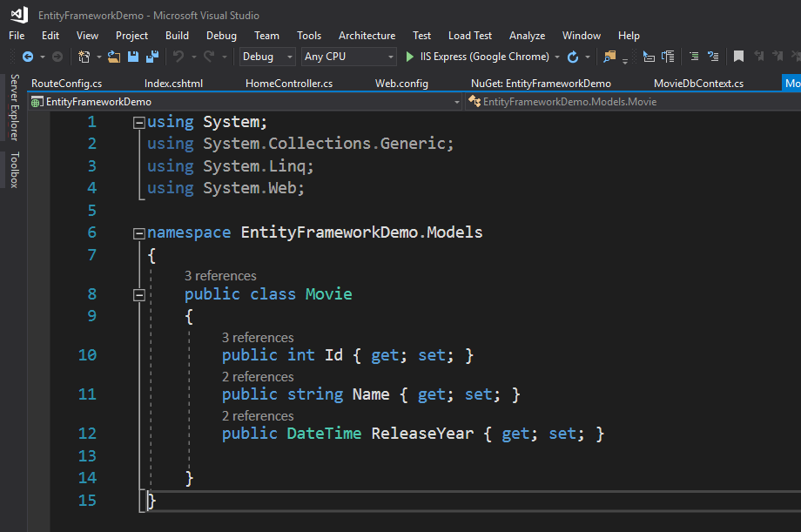This screenshot has height=532, width=801.
Task: Go to the previous bookmark icon
Action: tap(759, 57)
